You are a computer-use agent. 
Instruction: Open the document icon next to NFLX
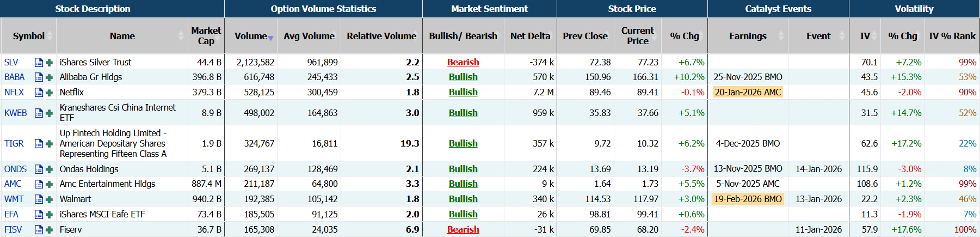pos(39,93)
